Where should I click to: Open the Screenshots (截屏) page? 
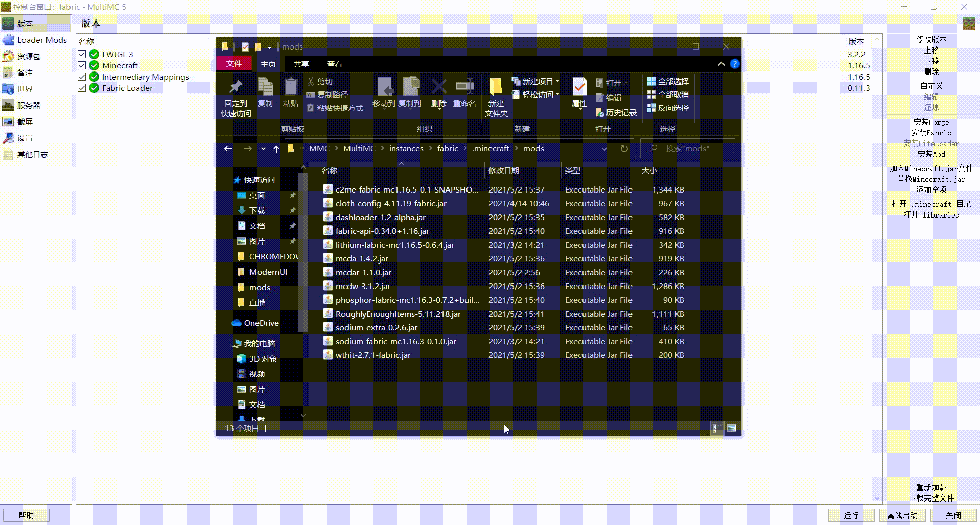35,122
